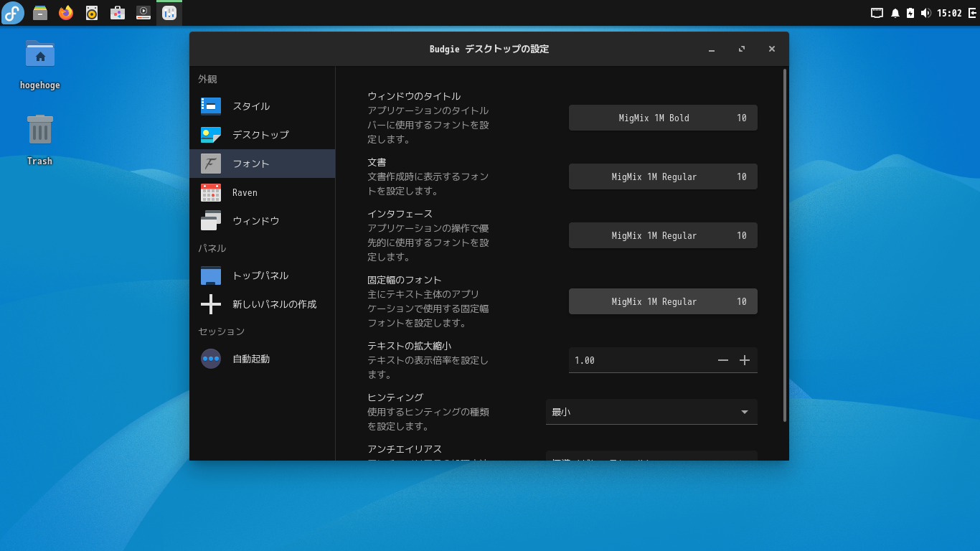Open the トップパネル settings page
The image size is (980, 551).
pyautogui.click(x=263, y=275)
